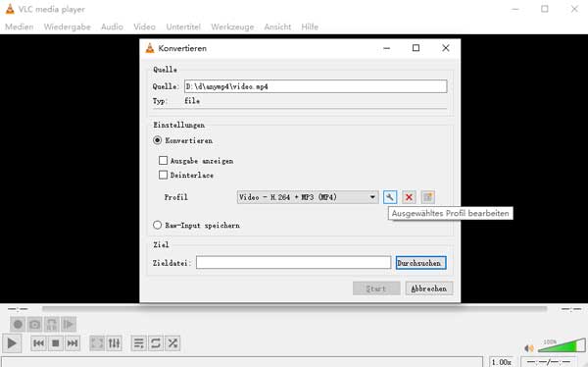The image size is (588, 367).
Task: Enable Ausgabe anzeigen checkbox
Action: coord(163,161)
